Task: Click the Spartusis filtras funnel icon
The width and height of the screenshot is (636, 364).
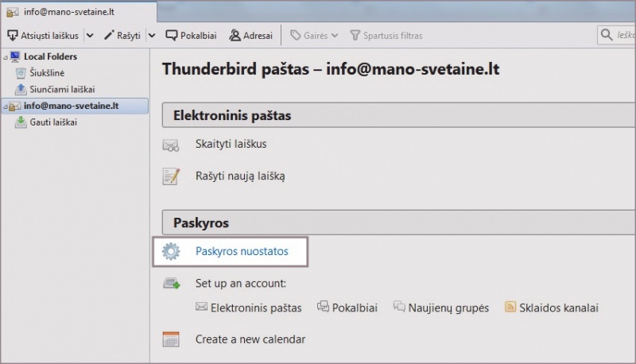Action: 355,36
